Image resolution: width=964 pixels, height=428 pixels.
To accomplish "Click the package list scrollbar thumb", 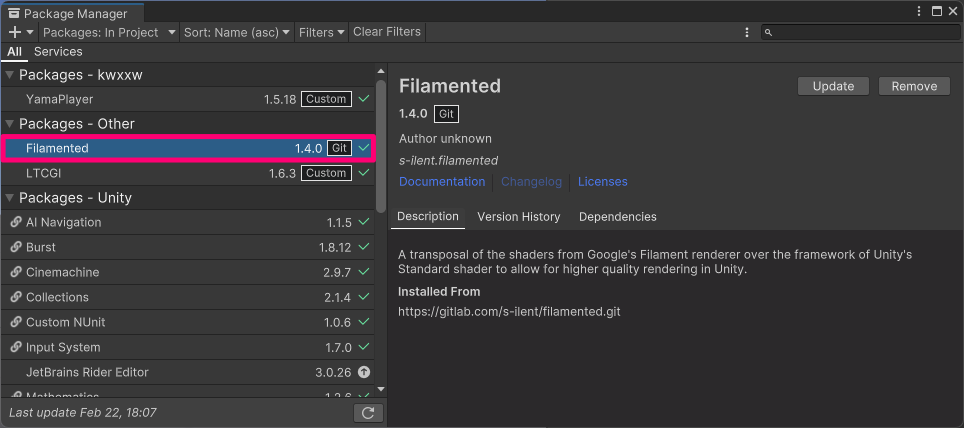I will tap(381, 146).
